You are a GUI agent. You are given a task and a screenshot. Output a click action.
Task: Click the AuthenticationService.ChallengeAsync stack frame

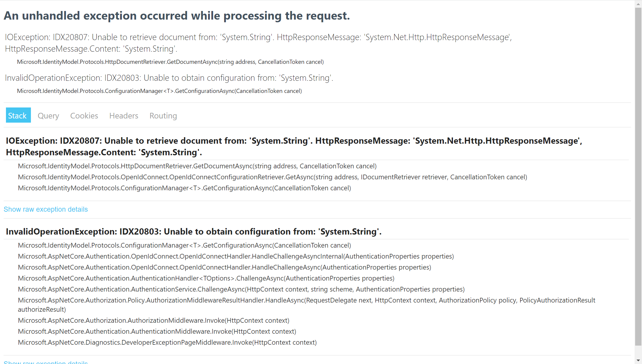click(x=241, y=289)
